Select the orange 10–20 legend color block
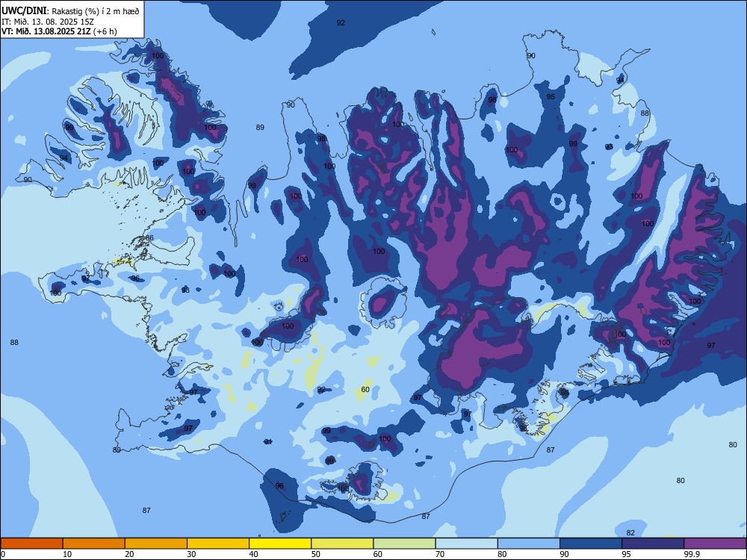The image size is (747, 560). 94,544
